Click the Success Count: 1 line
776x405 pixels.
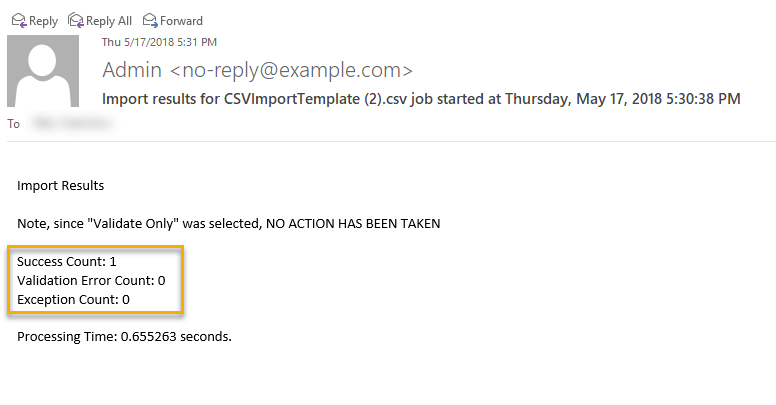67,261
